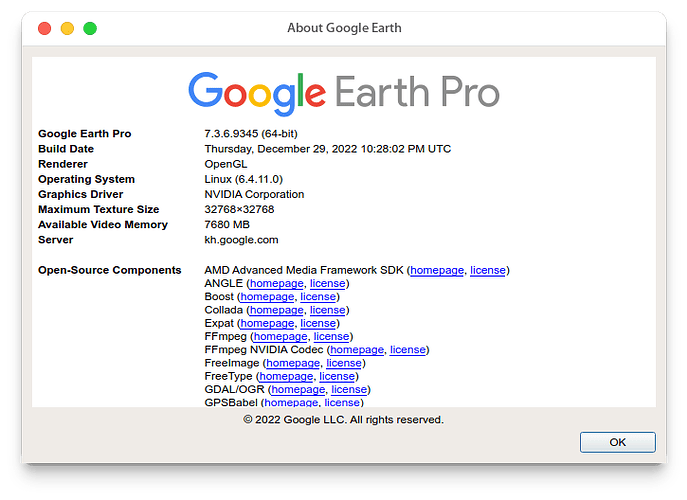Open the Boost license link

click(318, 297)
